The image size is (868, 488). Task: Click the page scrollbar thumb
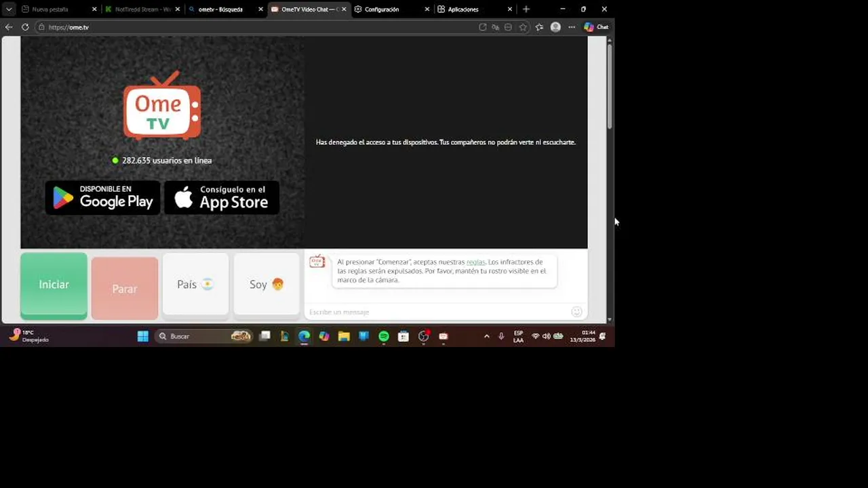click(610, 87)
